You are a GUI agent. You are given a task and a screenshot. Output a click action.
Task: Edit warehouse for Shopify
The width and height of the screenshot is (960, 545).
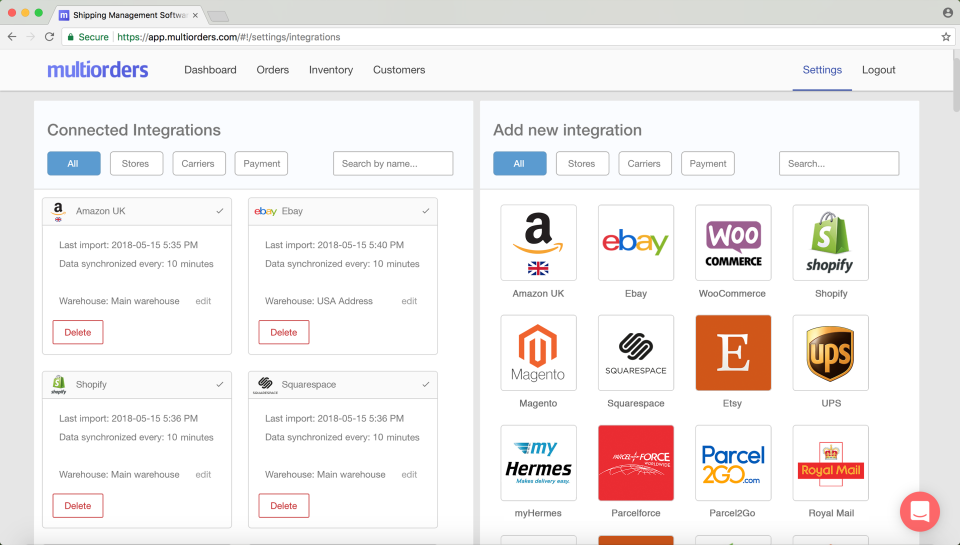click(203, 475)
